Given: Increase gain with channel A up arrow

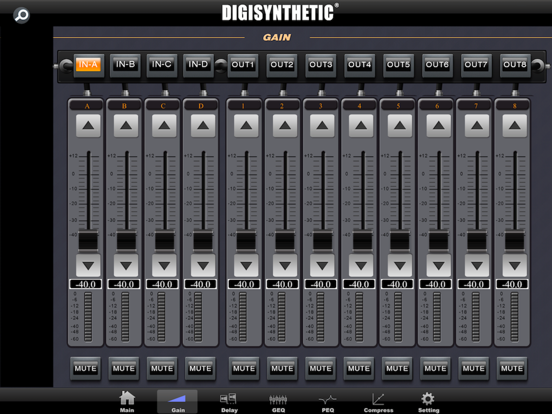Looking at the screenshot, I should click(x=88, y=126).
